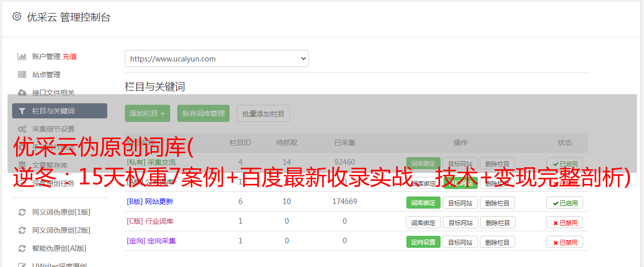Click the bar chart icon next to 账户管理
Screen dimensions: 644x267
tap(22, 56)
